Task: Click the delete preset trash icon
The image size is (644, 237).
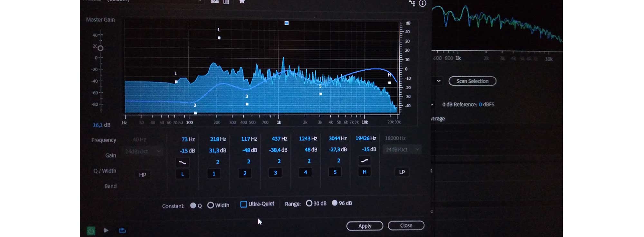Action: pos(226,2)
